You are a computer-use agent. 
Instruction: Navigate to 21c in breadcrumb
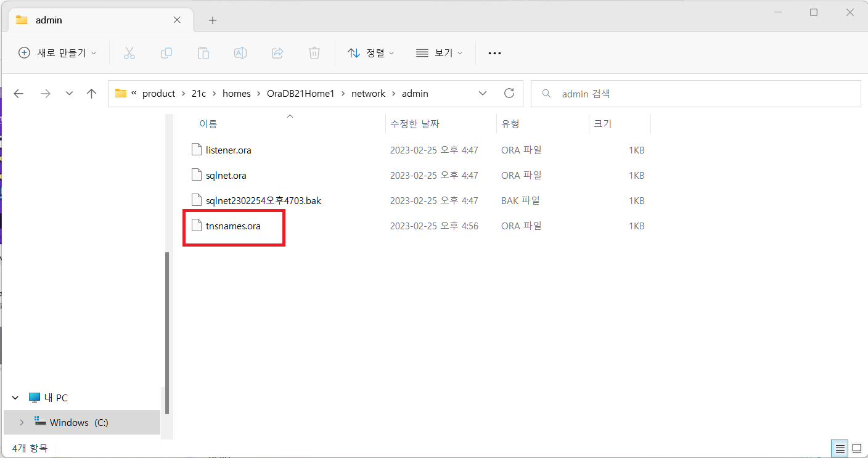pyautogui.click(x=199, y=94)
